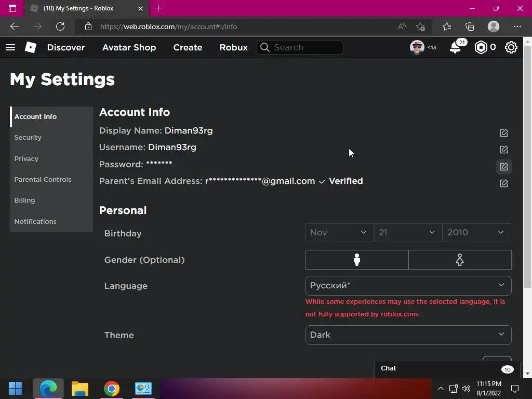Image resolution: width=532 pixels, height=399 pixels.
Task: Open the Notifications settings tab
Action: (x=51, y=221)
